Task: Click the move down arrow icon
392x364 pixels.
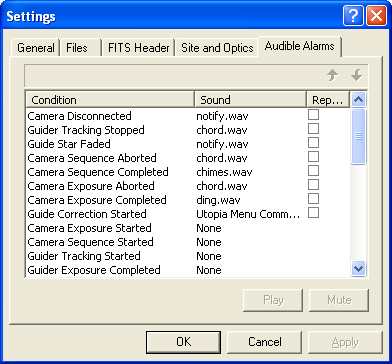Action: [x=356, y=76]
